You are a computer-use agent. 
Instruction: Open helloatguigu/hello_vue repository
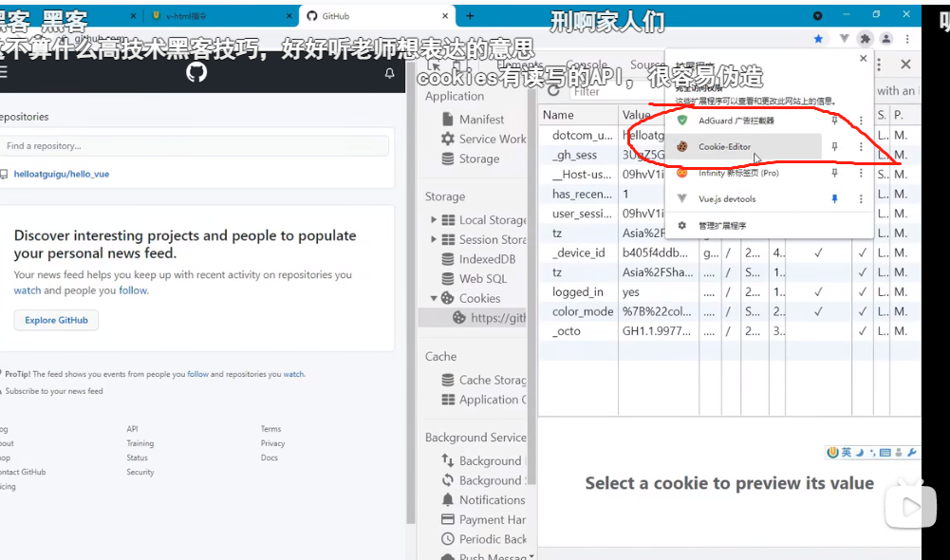[x=61, y=174]
